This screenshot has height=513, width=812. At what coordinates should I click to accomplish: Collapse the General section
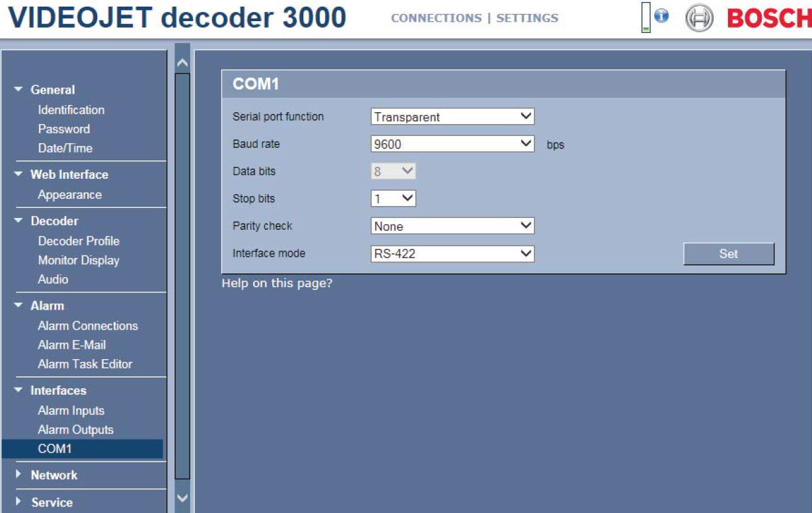coord(18,90)
